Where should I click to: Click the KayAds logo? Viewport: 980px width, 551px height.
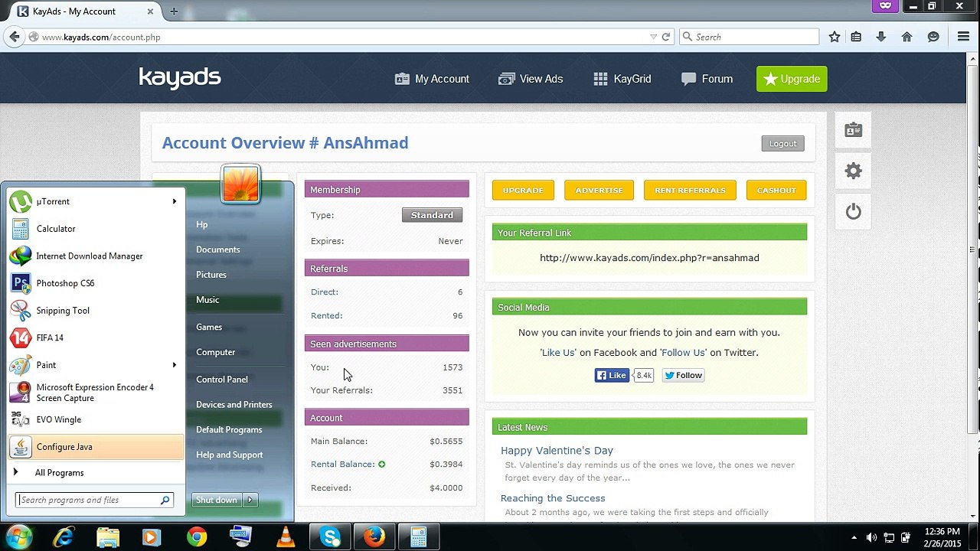point(180,78)
